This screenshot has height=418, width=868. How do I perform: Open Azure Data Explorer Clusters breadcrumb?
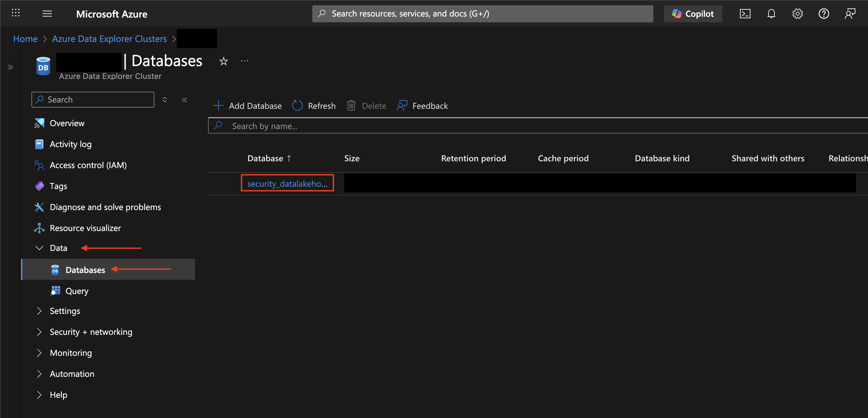tap(109, 39)
